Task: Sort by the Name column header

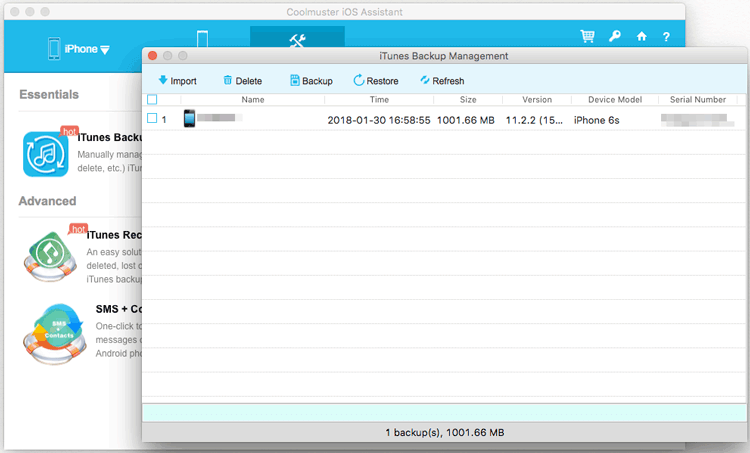Action: [253, 99]
